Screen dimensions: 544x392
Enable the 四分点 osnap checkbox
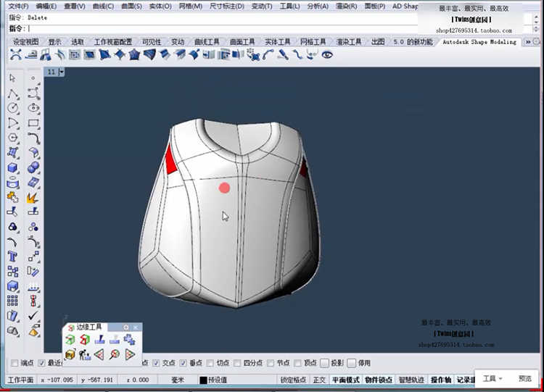pyautogui.click(x=237, y=363)
